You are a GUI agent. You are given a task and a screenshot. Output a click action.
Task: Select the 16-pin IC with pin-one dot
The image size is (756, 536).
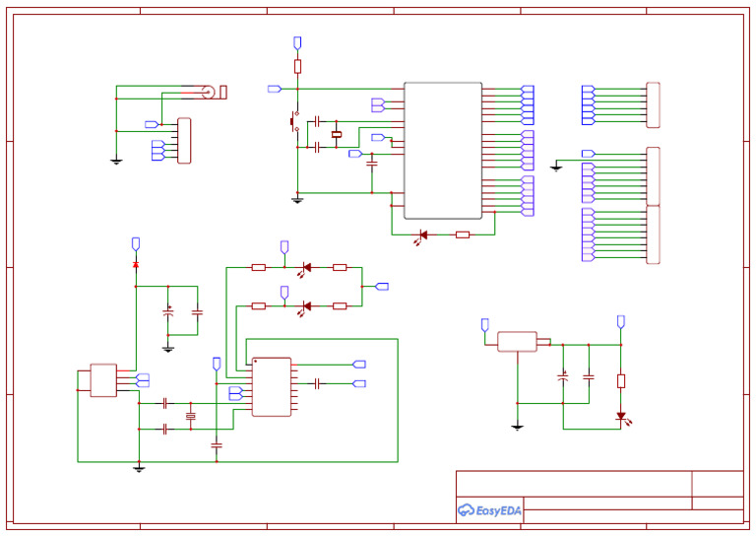pyautogui.click(x=272, y=387)
